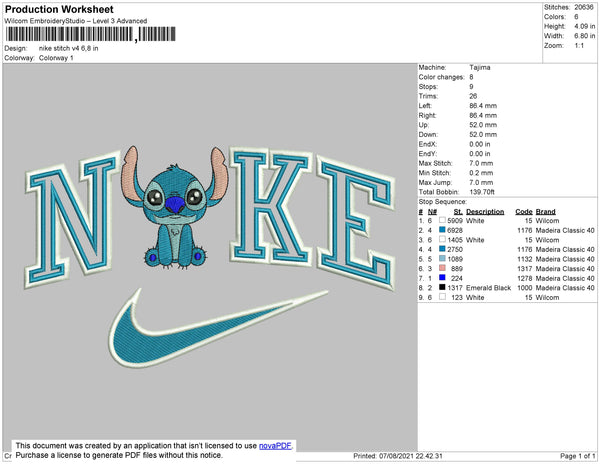Click the 'Emerald Black' description text

point(488,287)
